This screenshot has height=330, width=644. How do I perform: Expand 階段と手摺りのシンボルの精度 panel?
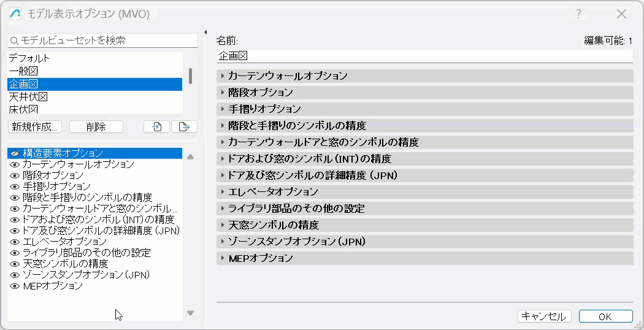point(424,126)
